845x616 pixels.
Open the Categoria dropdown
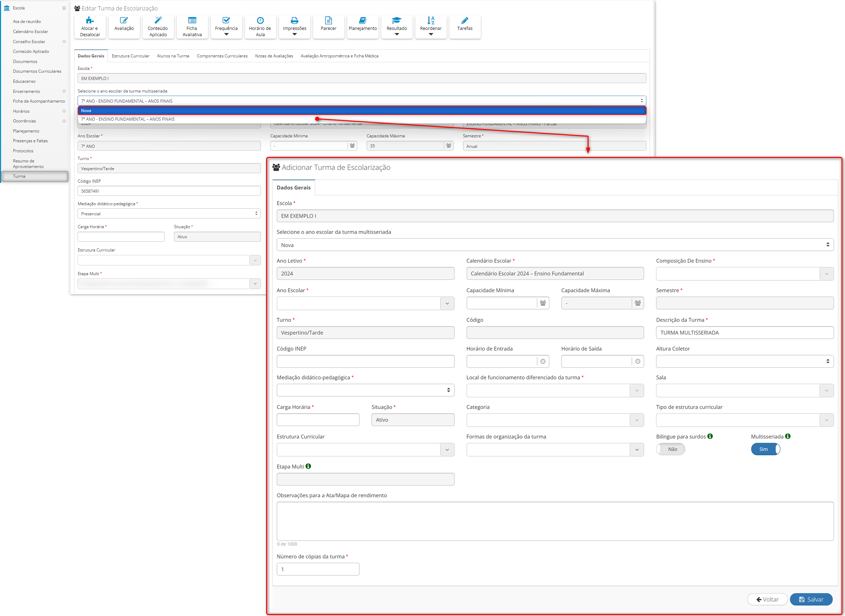(x=555, y=420)
